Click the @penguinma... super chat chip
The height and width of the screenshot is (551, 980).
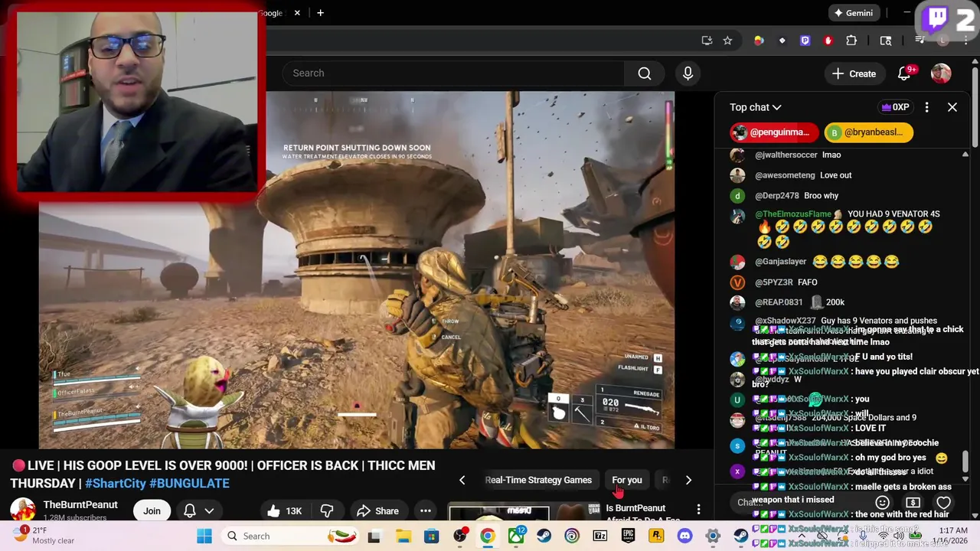click(x=773, y=132)
